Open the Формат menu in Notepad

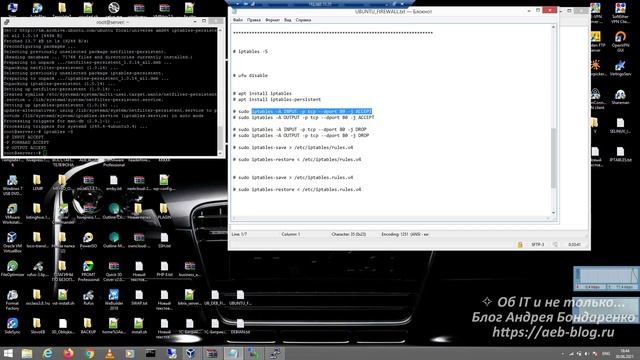272,20
